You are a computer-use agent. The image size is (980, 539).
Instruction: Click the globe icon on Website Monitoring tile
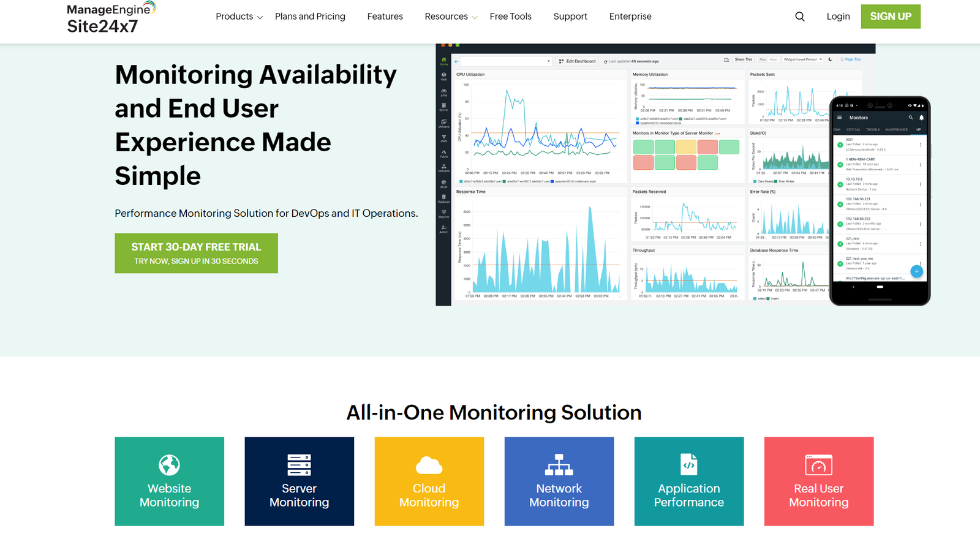(x=169, y=465)
